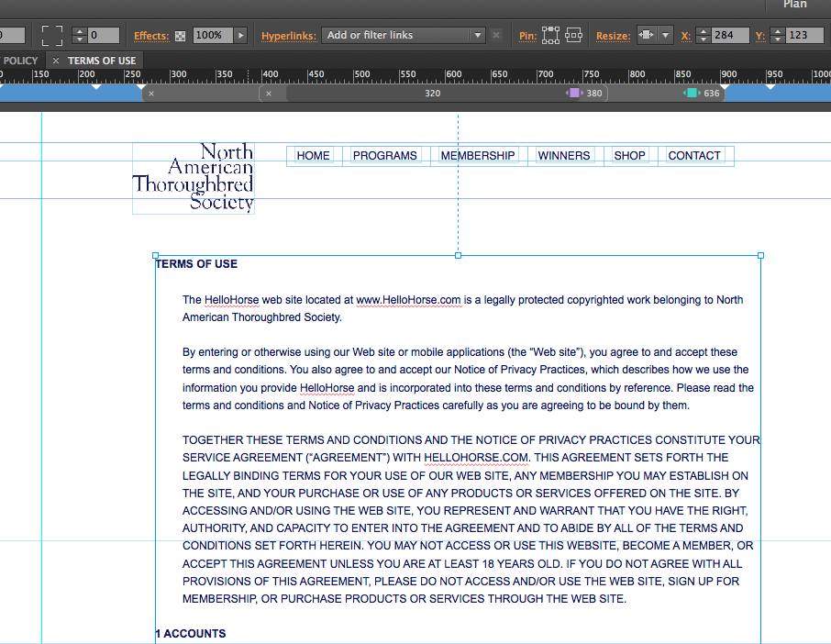Remove the 320 breakpoint with its X icon
The width and height of the screenshot is (831, 644).
click(x=269, y=94)
